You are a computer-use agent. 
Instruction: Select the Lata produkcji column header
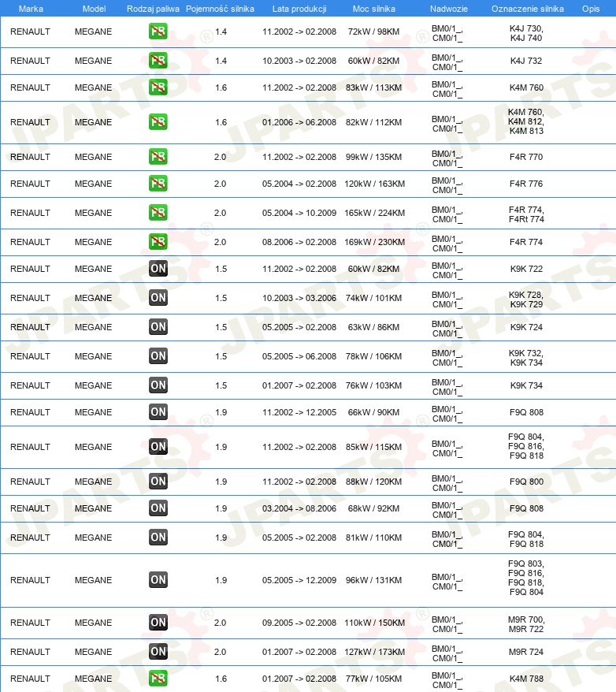[x=299, y=9]
